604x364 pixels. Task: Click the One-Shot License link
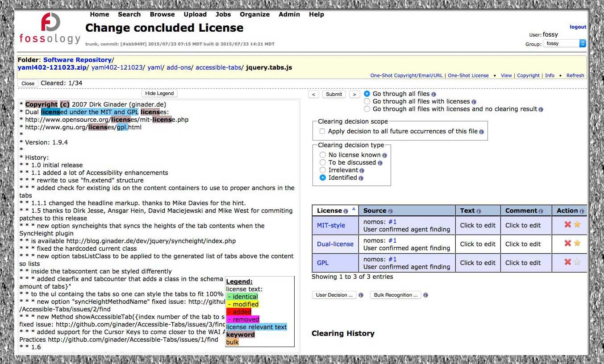468,75
